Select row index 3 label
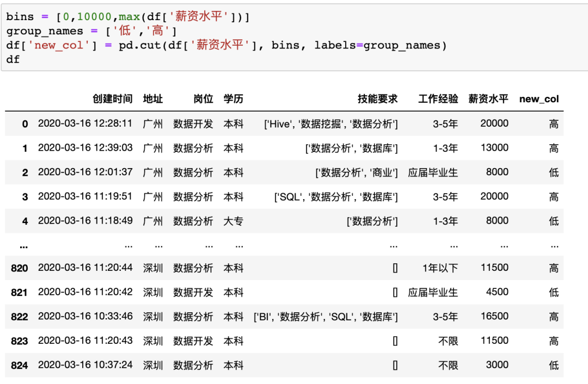The image size is (588, 384). point(24,197)
